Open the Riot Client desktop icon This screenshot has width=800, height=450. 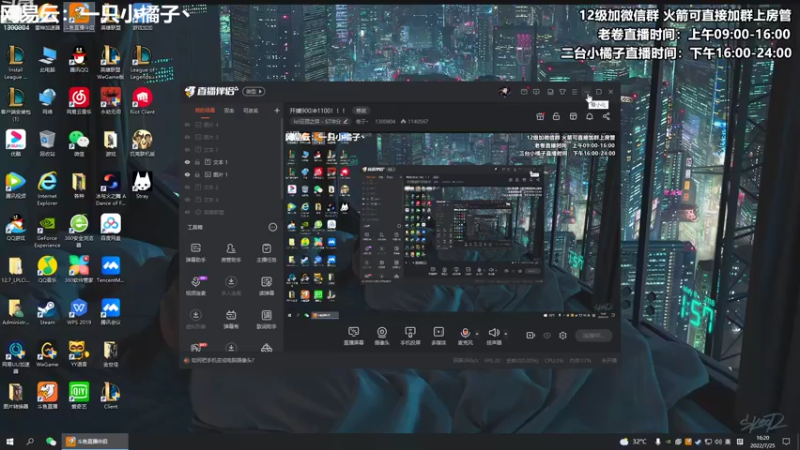tap(142, 101)
